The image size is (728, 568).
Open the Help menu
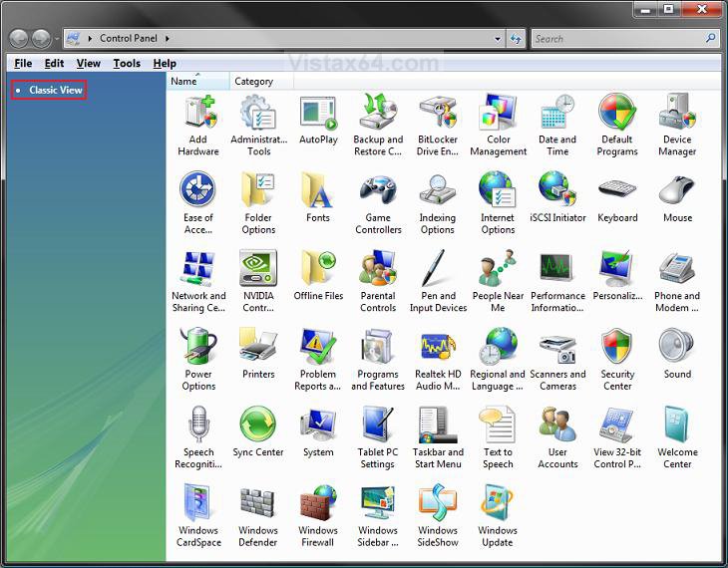[x=165, y=63]
